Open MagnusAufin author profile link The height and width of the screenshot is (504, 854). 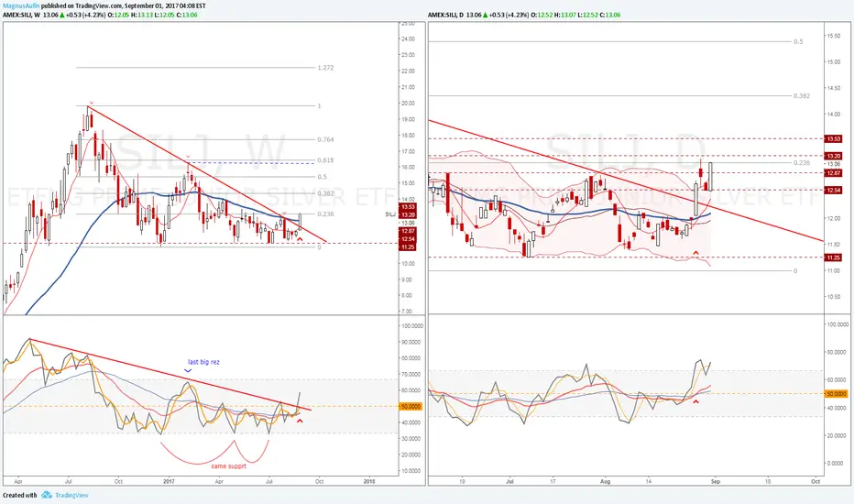pos(21,5)
